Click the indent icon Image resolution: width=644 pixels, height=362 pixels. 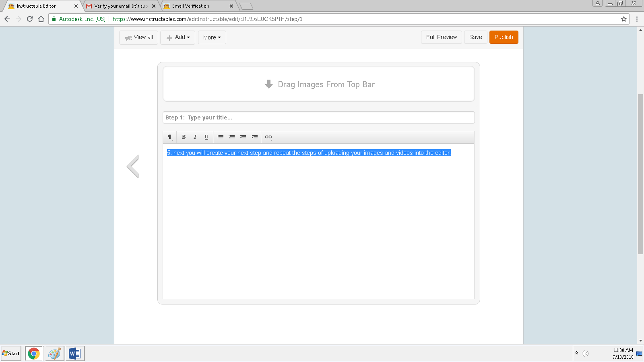[254, 137]
